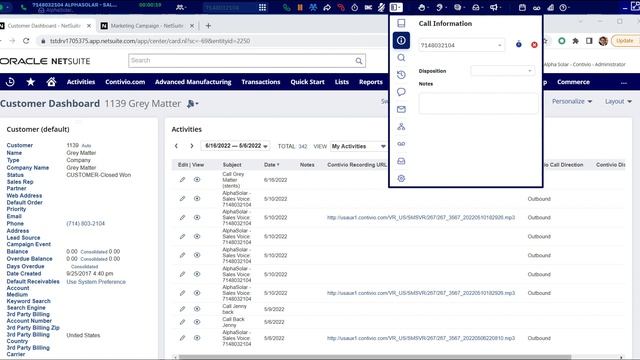Viewport: 640px width, 360px height.
Task: Open the Advanced Manufacturing menu
Action: click(x=193, y=82)
